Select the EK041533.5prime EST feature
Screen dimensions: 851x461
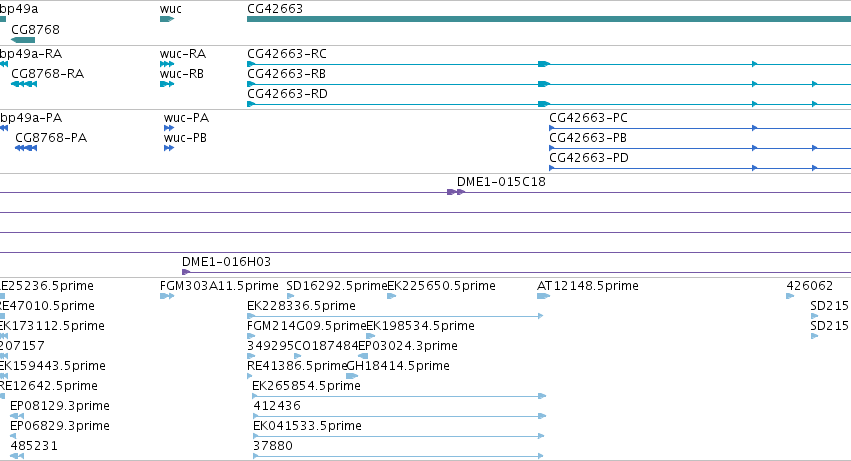click(x=398, y=436)
